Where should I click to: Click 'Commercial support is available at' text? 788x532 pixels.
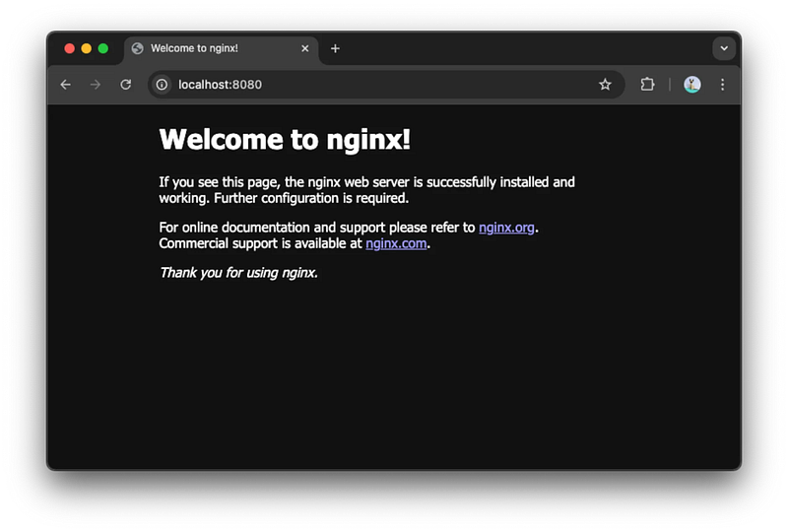260,243
